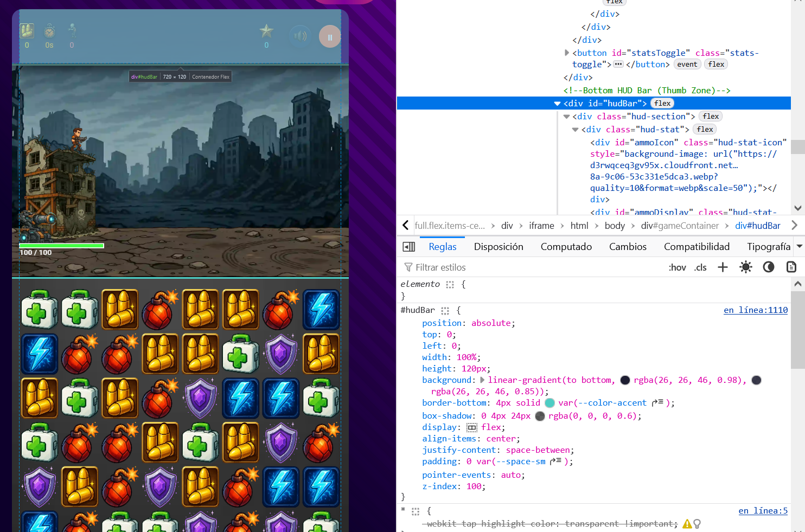Expand the background shorthand property
This screenshot has width=805, height=532.
pyautogui.click(x=482, y=380)
